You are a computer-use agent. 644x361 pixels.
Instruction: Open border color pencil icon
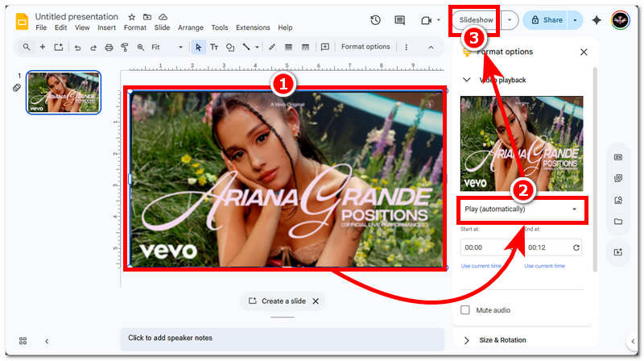click(x=272, y=48)
